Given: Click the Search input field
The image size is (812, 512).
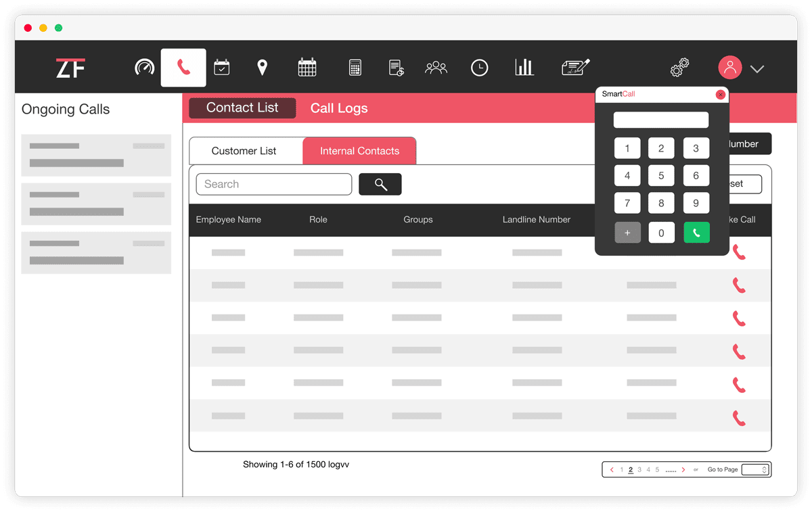Looking at the screenshot, I should (274, 184).
